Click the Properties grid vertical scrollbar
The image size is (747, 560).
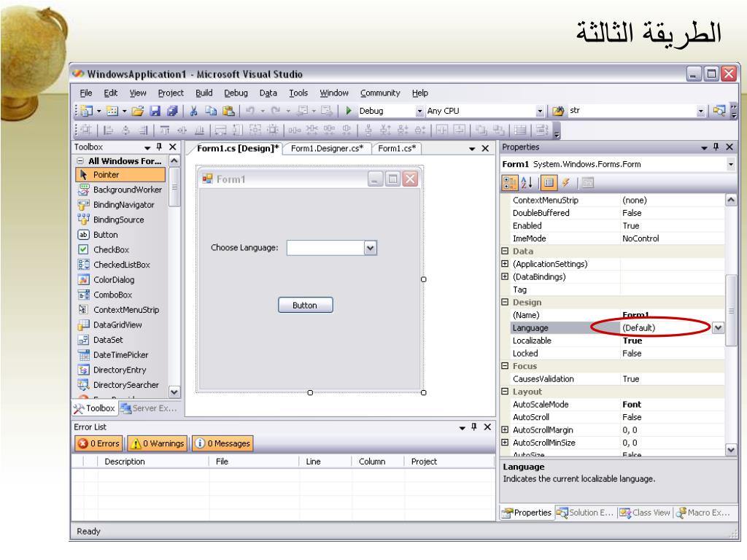pos(731,311)
